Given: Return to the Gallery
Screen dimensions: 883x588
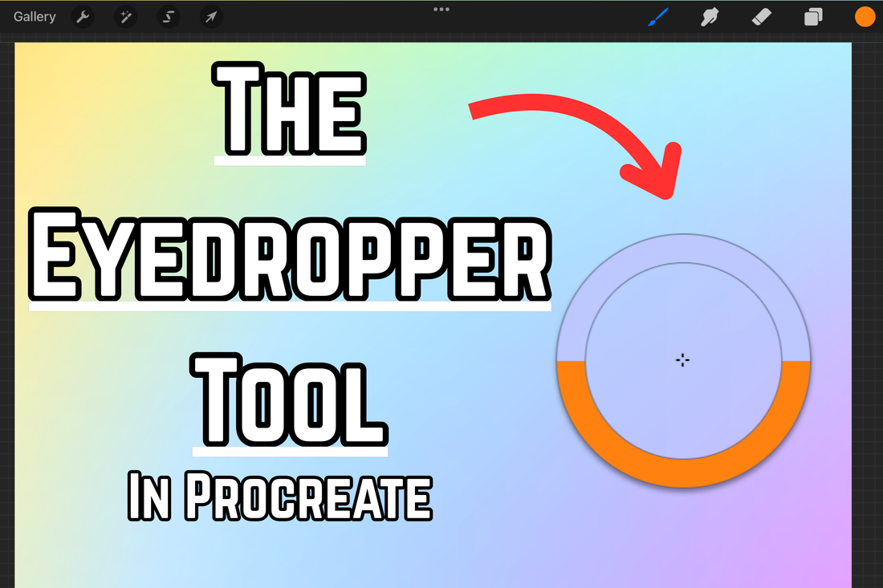Looking at the screenshot, I should coord(35,17).
